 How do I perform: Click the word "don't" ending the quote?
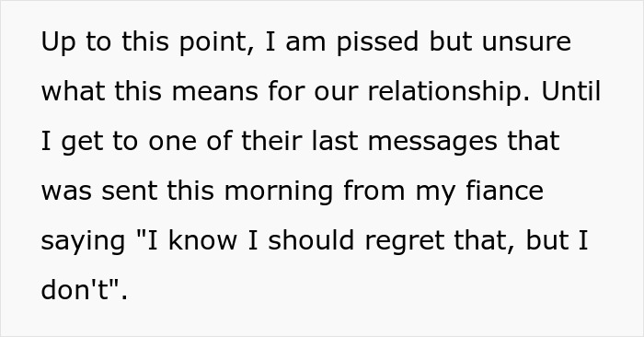[x=76, y=289]
